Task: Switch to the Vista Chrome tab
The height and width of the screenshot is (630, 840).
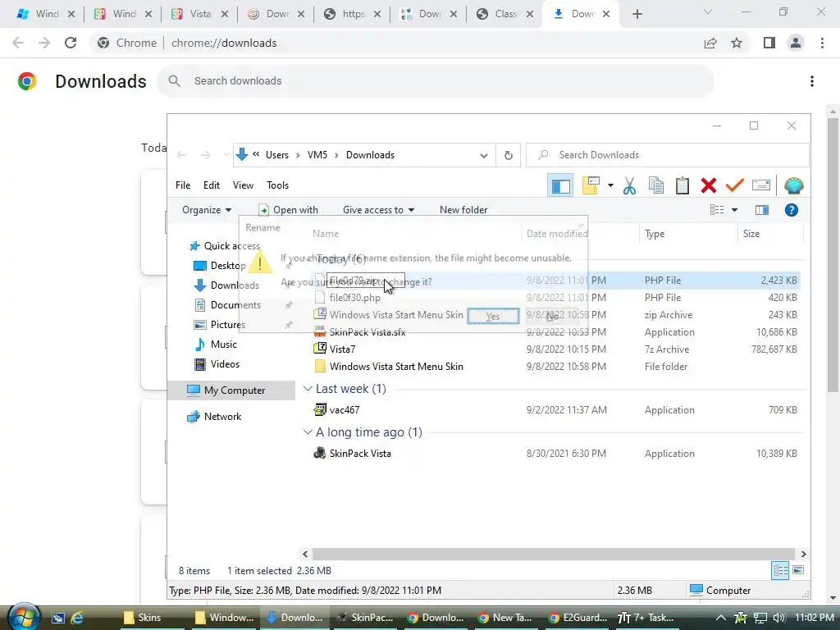Action: click(x=199, y=14)
